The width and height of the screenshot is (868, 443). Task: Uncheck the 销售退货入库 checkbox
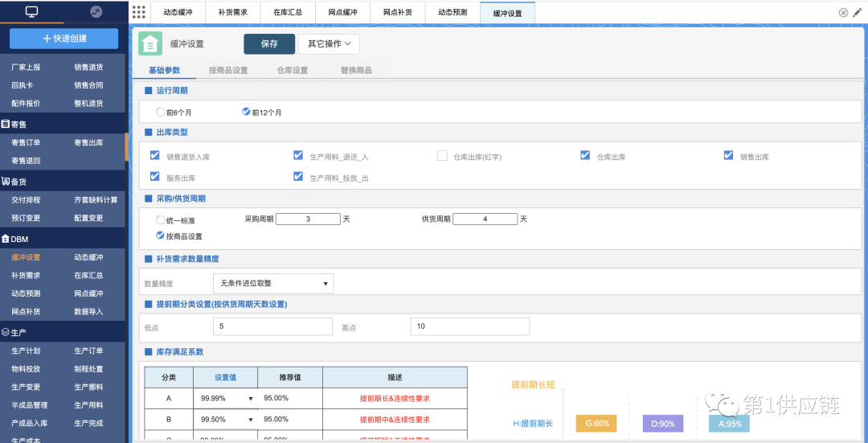(x=155, y=156)
